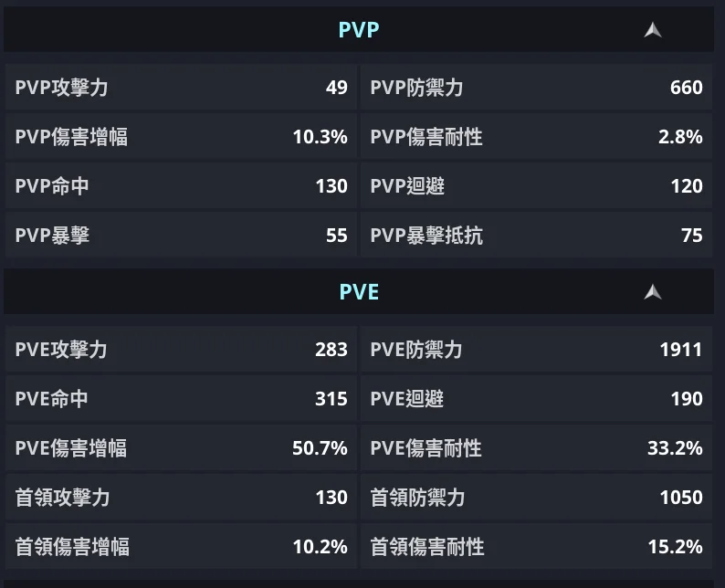This screenshot has height=588, width=725.
Task: Select the PVE攻擊力 stat row
Action: click(x=181, y=350)
